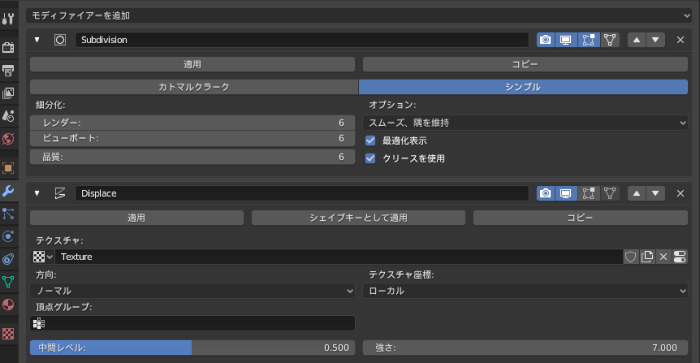Toggle Displace viewport display visibility
Image resolution: width=700 pixels, height=363 pixels.
(x=566, y=193)
